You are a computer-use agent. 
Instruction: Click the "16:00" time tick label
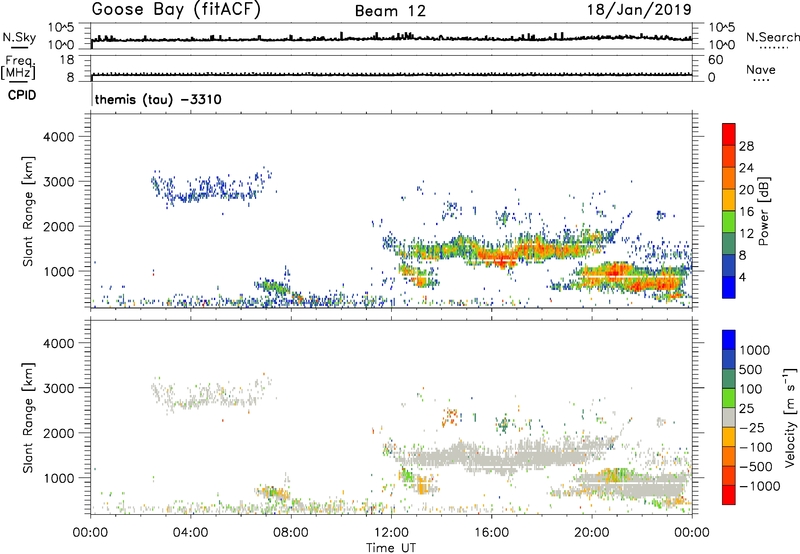point(491,533)
